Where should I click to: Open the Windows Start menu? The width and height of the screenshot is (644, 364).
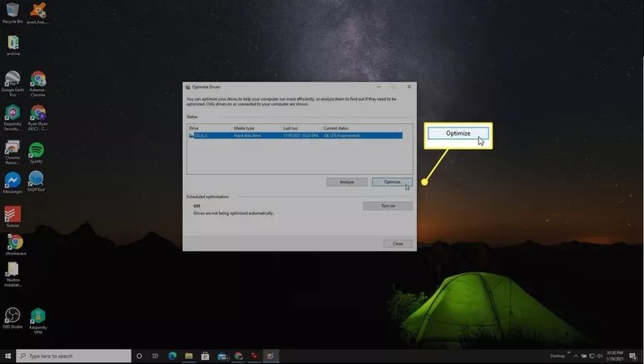click(x=7, y=356)
